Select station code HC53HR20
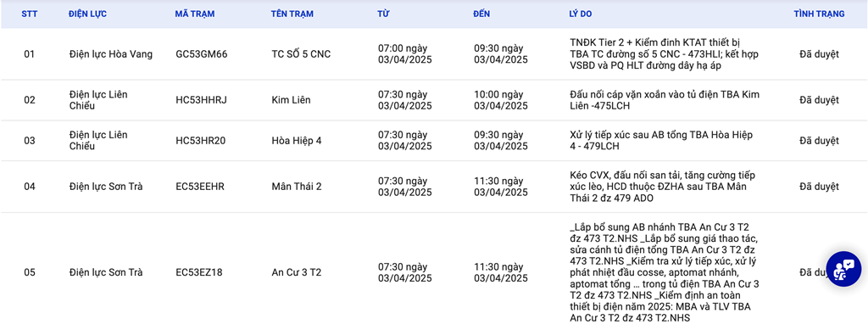 tap(200, 141)
